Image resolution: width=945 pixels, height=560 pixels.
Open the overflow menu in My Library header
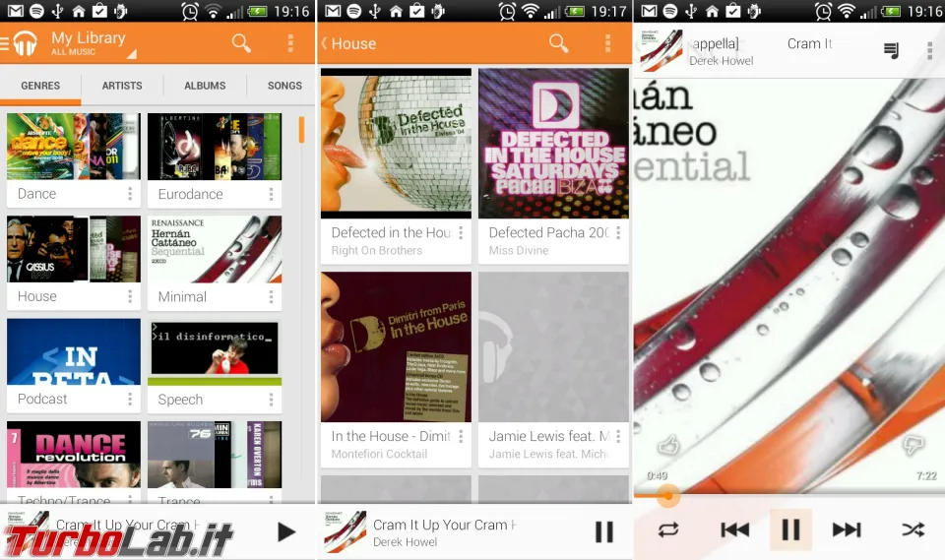290,42
